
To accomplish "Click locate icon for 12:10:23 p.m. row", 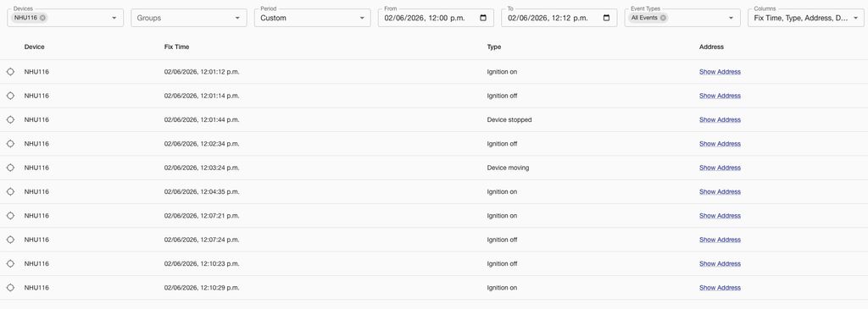I will pos(10,263).
